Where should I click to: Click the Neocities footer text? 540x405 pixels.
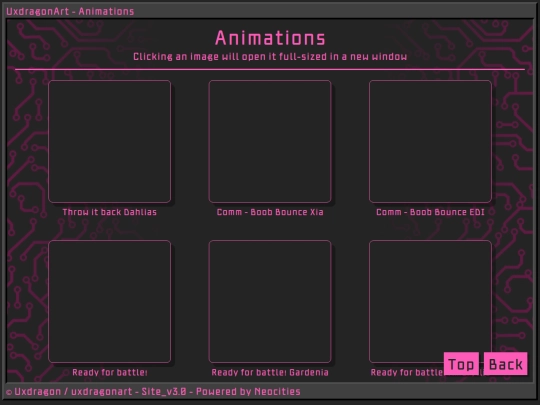277,392
